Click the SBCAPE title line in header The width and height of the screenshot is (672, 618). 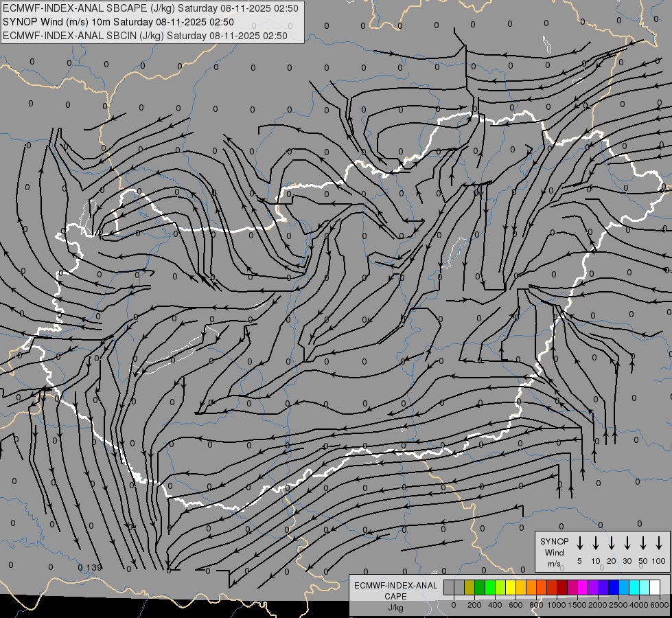pyautogui.click(x=150, y=8)
